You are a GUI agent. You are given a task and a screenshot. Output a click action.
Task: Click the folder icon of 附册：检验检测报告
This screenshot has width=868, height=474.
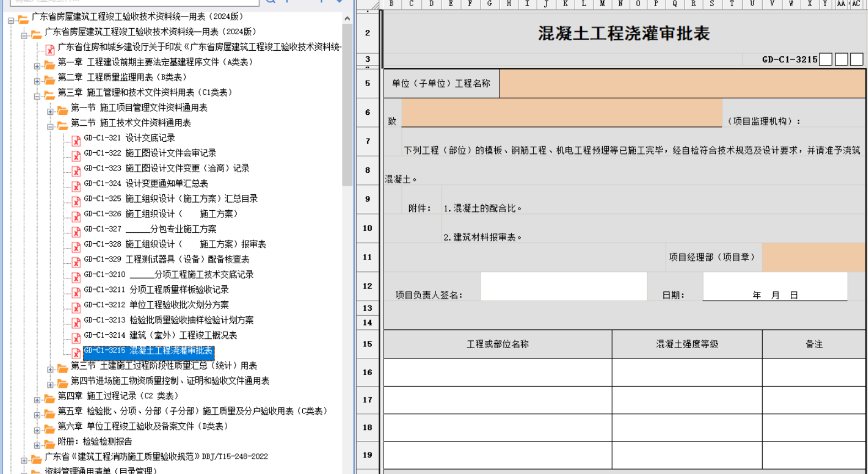pos(50,444)
